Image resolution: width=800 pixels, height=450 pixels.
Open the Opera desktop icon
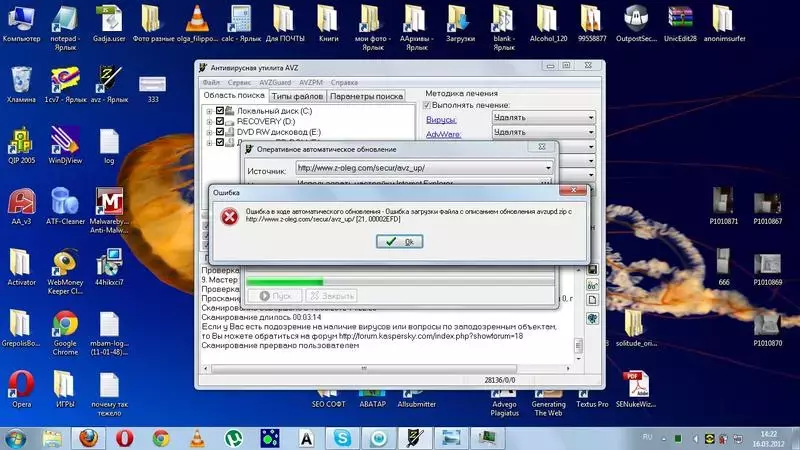coord(21,389)
